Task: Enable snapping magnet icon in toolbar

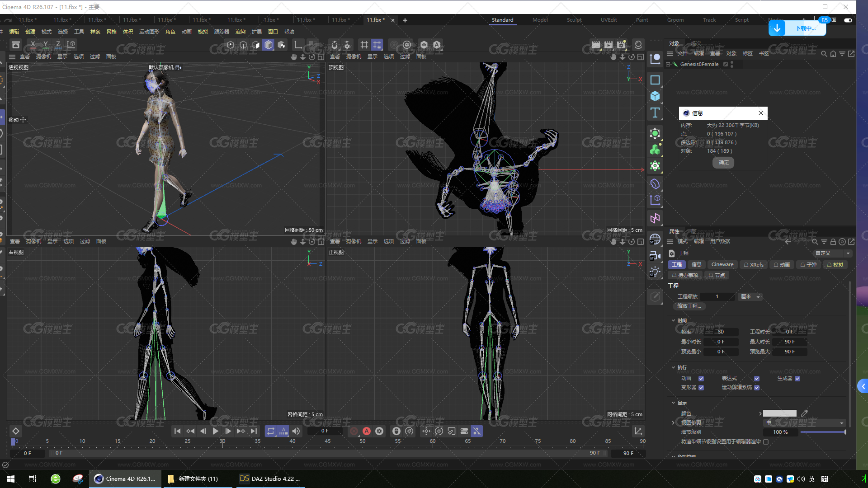Action: 335,45
